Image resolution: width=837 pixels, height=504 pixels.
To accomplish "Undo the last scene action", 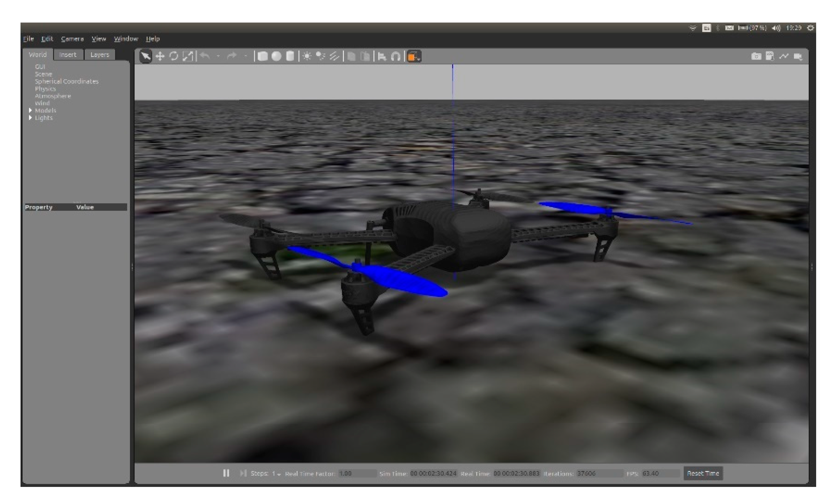I will pyautogui.click(x=204, y=56).
